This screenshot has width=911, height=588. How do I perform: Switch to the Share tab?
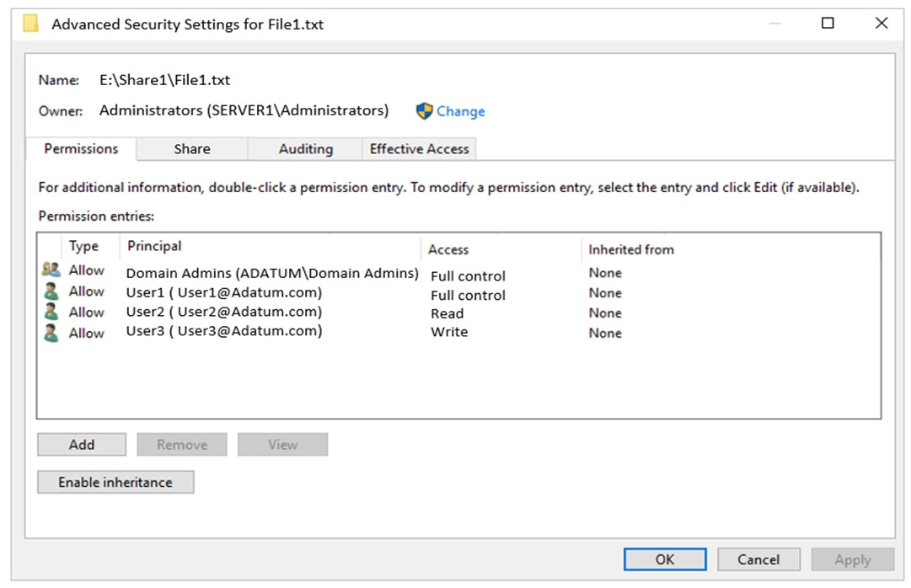pos(192,149)
